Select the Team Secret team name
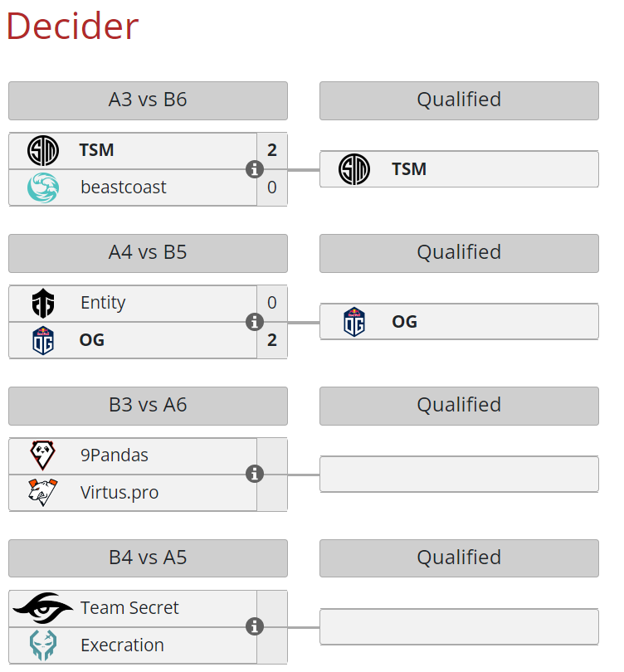 (x=129, y=608)
